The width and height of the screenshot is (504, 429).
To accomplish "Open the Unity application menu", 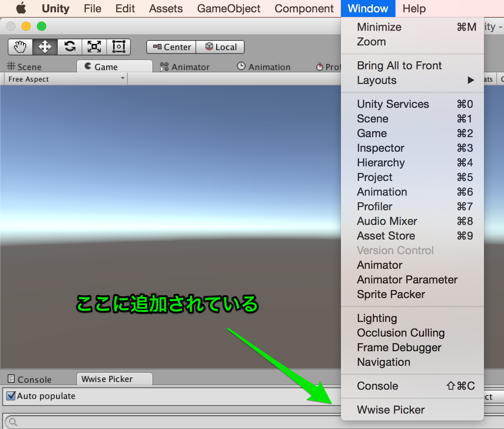I will coord(55,8).
